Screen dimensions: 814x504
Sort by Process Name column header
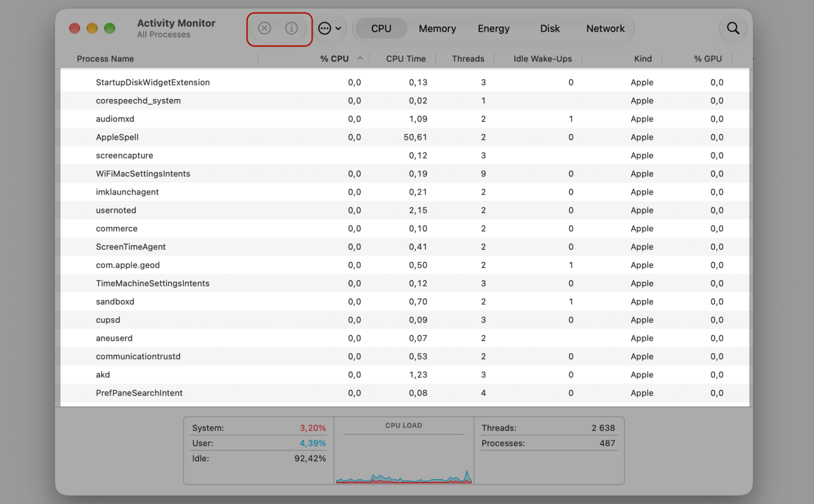pos(105,59)
